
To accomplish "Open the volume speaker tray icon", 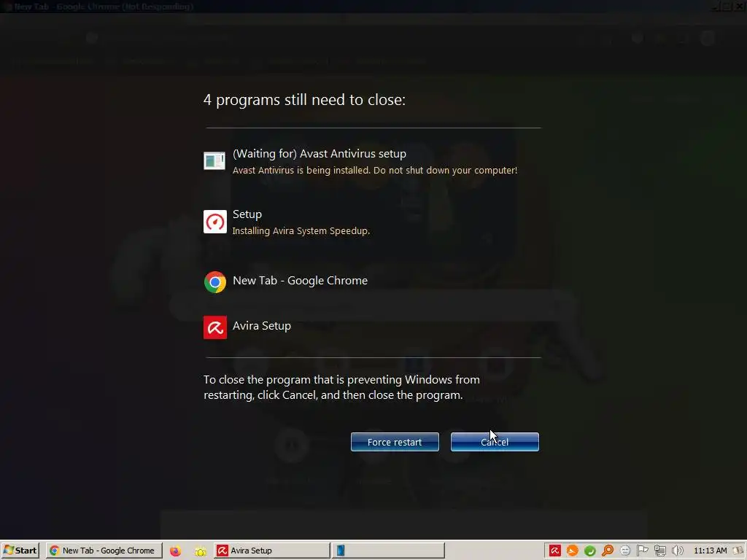I will [x=677, y=551].
